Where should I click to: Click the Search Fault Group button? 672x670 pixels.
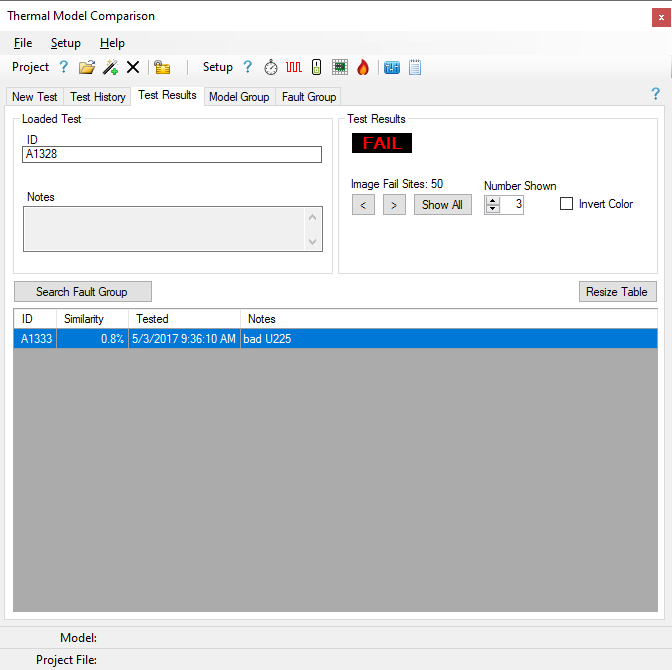[83, 292]
